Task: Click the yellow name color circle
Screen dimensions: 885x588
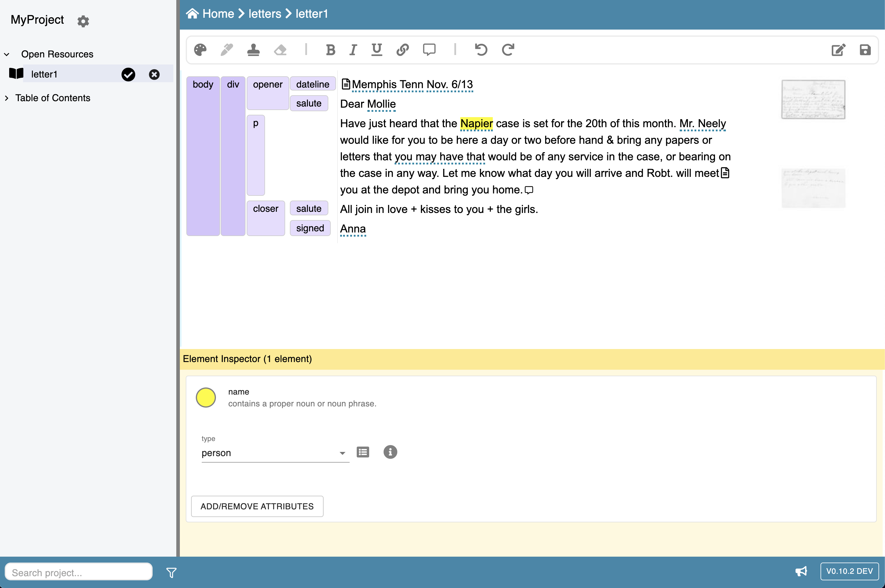Action: click(x=206, y=398)
